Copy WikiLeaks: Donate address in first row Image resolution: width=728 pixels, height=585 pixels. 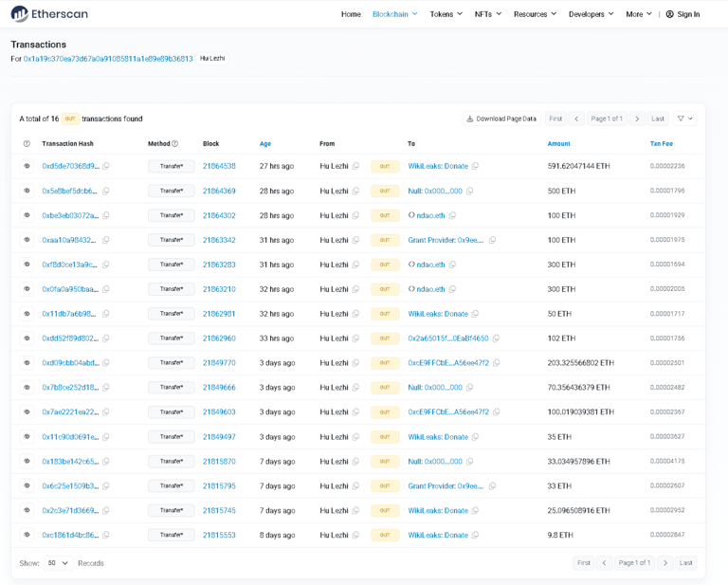476,166
